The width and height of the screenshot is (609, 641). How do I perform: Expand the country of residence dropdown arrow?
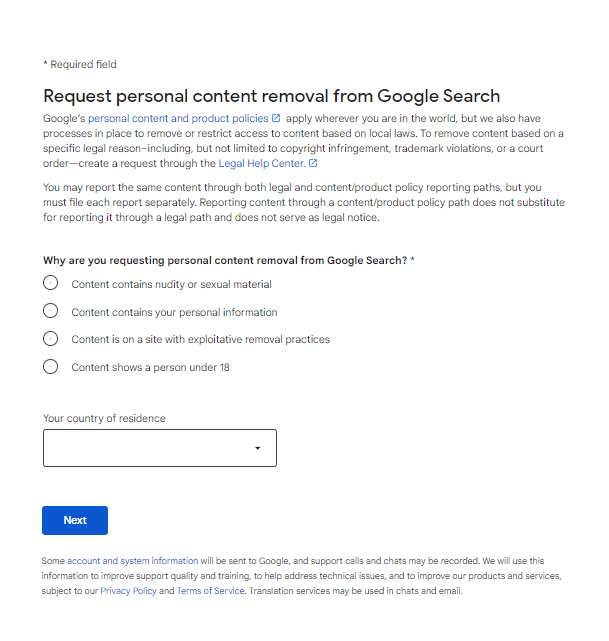257,448
